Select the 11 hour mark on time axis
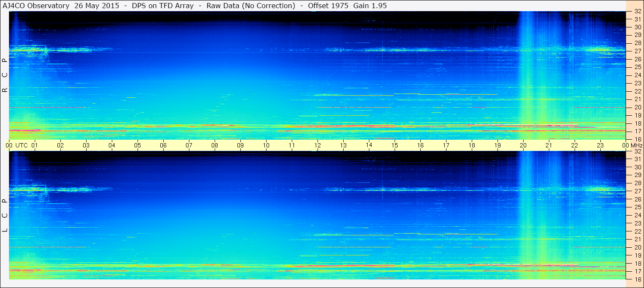This screenshot has height=288, width=644. coord(292,145)
